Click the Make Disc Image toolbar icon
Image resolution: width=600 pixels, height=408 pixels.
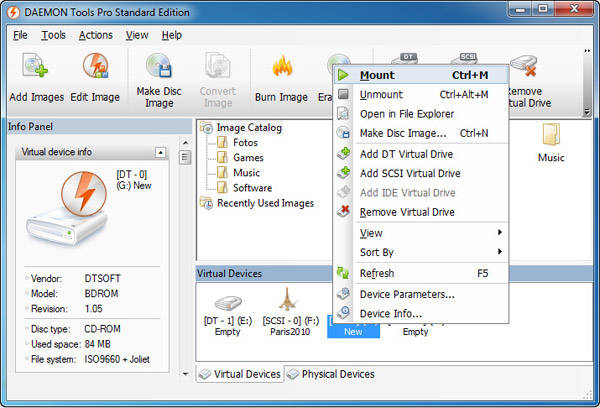click(x=159, y=65)
